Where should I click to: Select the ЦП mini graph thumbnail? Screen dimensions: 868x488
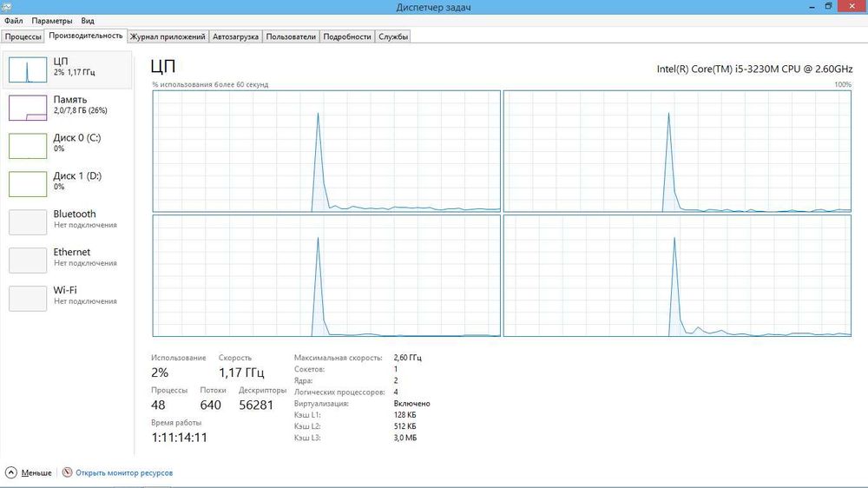(x=28, y=69)
